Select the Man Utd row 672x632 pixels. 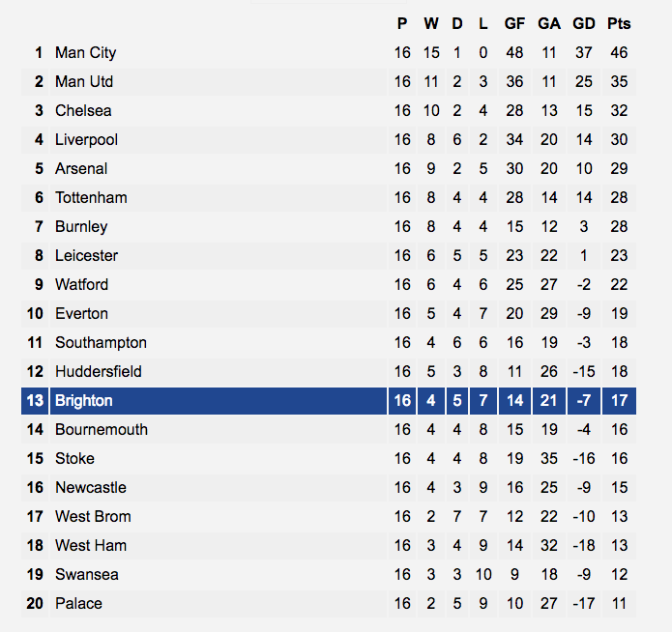[x=329, y=82]
